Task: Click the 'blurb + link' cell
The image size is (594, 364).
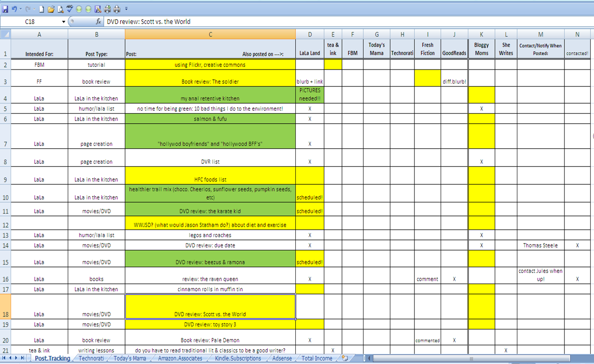Action: pyautogui.click(x=309, y=78)
